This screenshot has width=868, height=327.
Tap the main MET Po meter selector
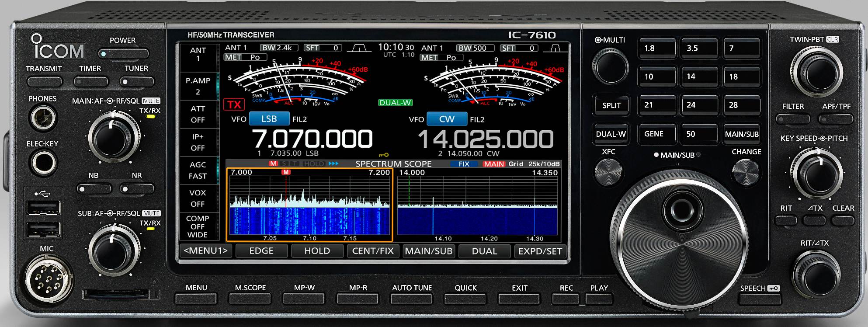pyautogui.click(x=249, y=57)
